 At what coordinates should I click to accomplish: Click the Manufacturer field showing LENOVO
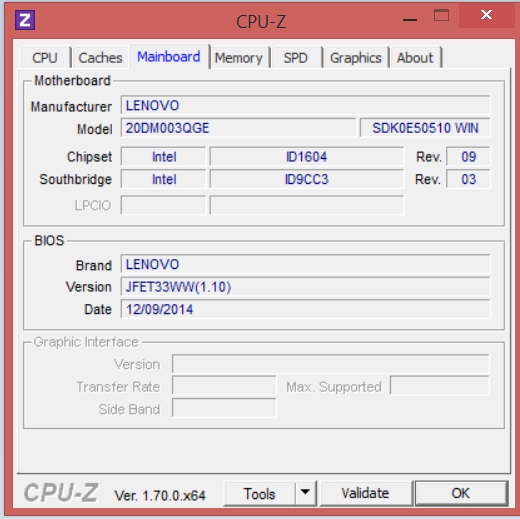click(x=305, y=105)
